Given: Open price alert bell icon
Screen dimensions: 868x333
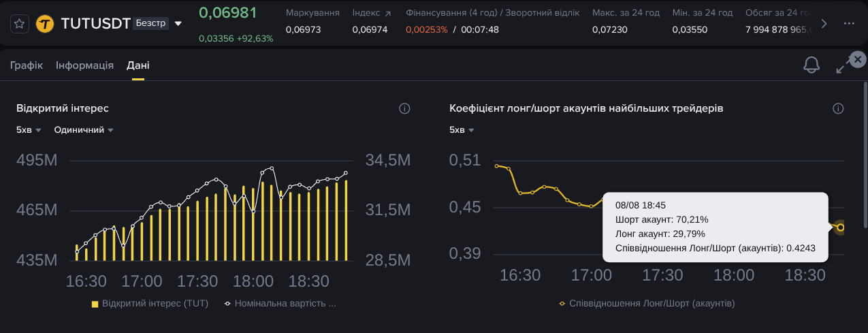Looking at the screenshot, I should pos(811,65).
